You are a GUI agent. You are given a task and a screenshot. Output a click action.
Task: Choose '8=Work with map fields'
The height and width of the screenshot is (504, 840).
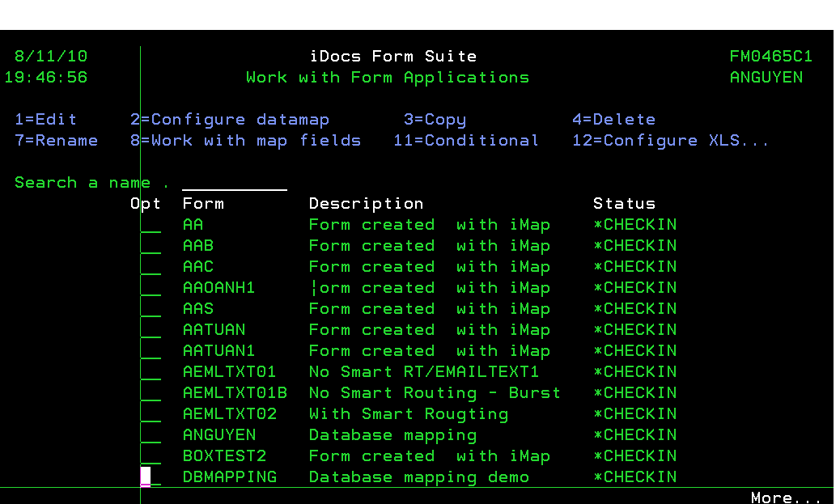point(245,141)
